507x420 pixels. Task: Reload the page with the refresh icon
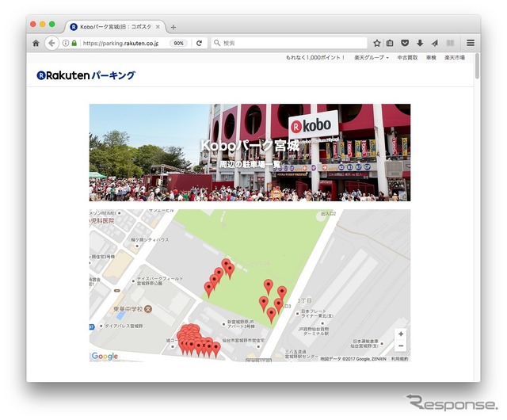coord(199,43)
